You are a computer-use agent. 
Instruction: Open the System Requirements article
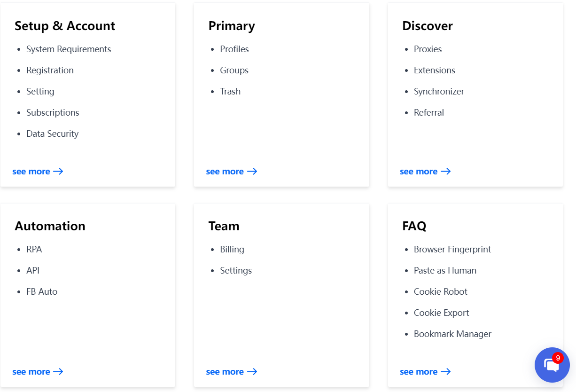(69, 49)
